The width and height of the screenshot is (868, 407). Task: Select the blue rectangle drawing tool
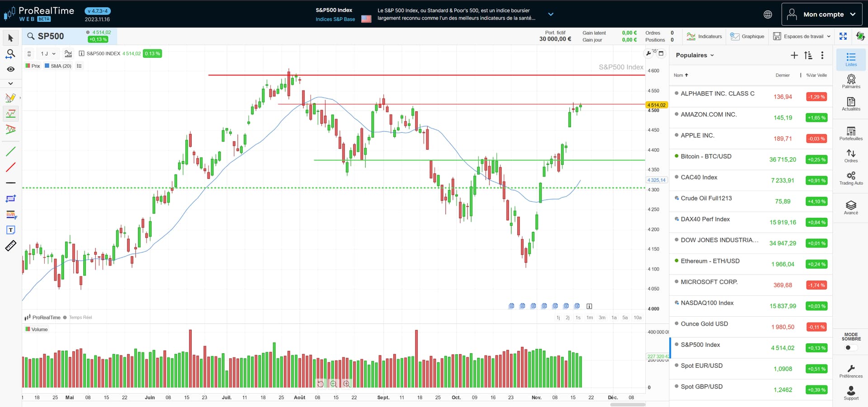click(x=11, y=199)
